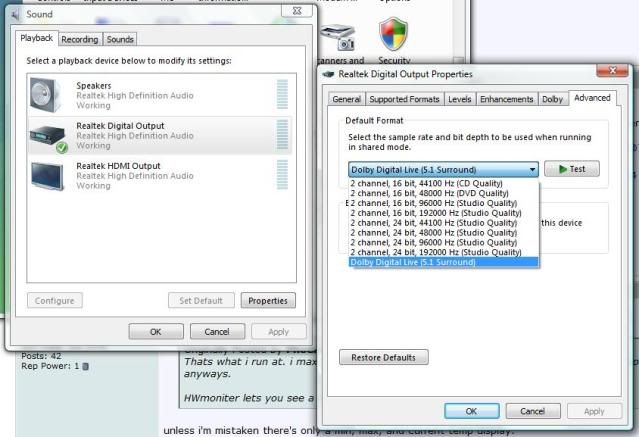Click the Realtek Properties title bar icon
The width and height of the screenshot is (639, 437).
click(x=328, y=74)
